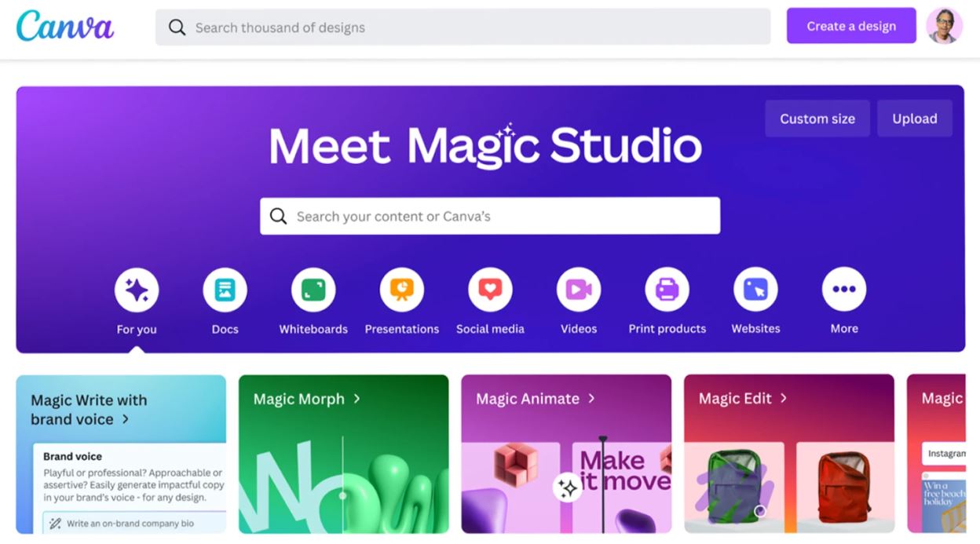Viewport: 980px width, 544px height.
Task: Expand More categories with the three-dot icon
Action: 844,290
